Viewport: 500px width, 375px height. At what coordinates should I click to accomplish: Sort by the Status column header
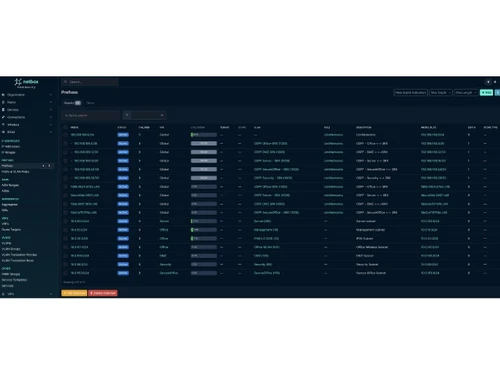click(122, 127)
